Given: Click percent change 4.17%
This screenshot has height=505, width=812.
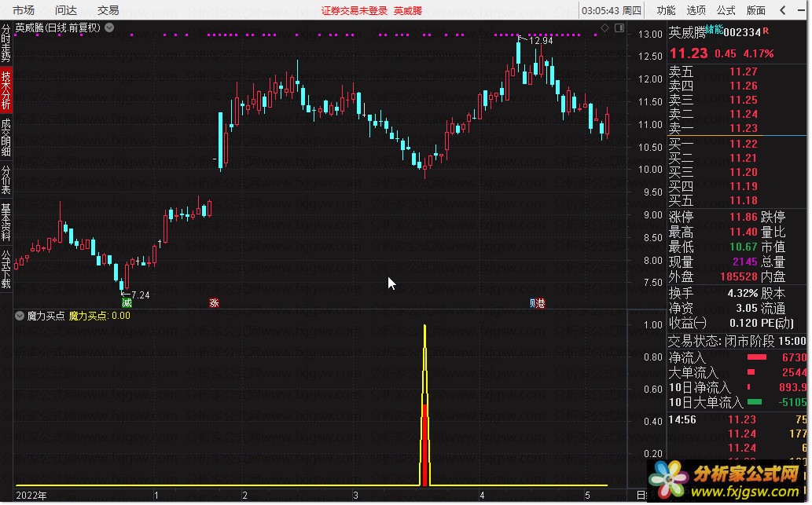Looking at the screenshot, I should (758, 54).
